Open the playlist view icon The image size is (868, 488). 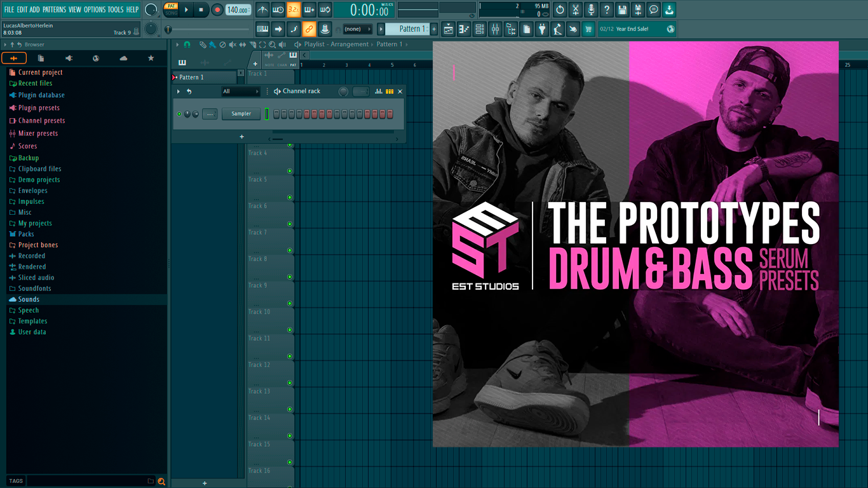pos(449,29)
